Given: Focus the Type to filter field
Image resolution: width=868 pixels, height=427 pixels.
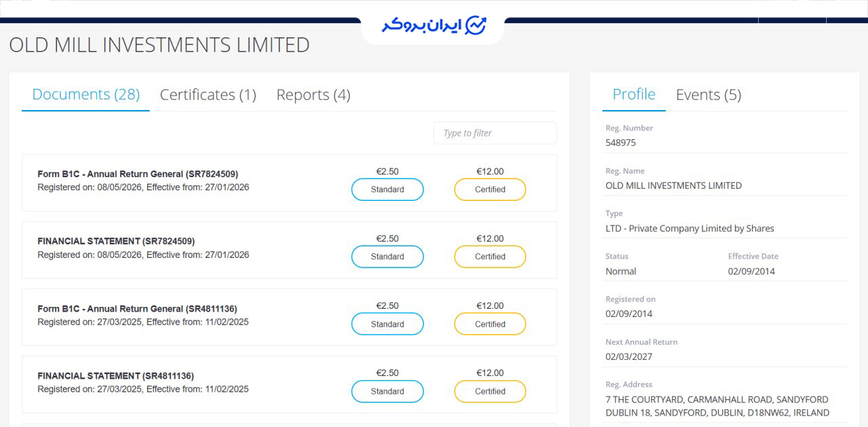Looking at the screenshot, I should tap(495, 133).
